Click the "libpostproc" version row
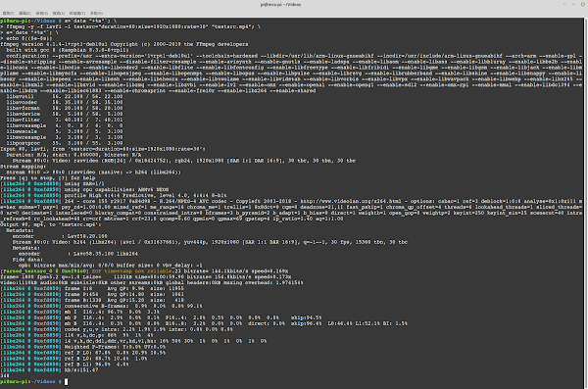Viewport: 588px width, 389px height. tap(65, 143)
